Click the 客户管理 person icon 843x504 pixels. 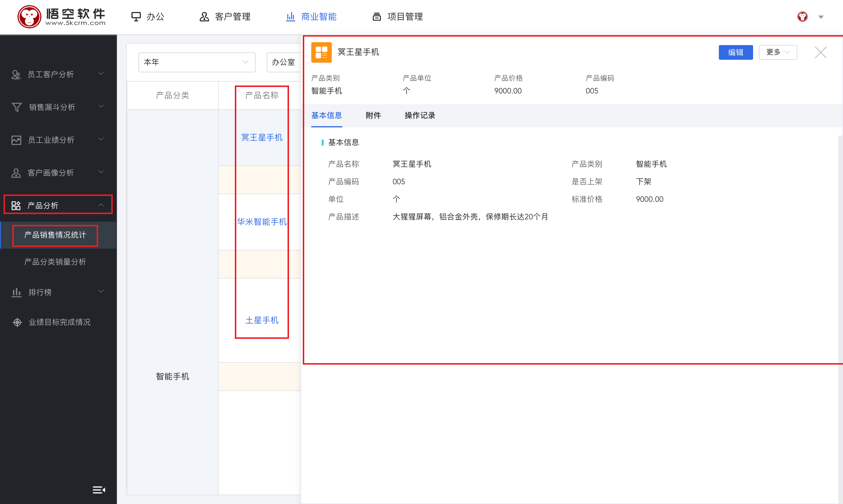click(204, 17)
